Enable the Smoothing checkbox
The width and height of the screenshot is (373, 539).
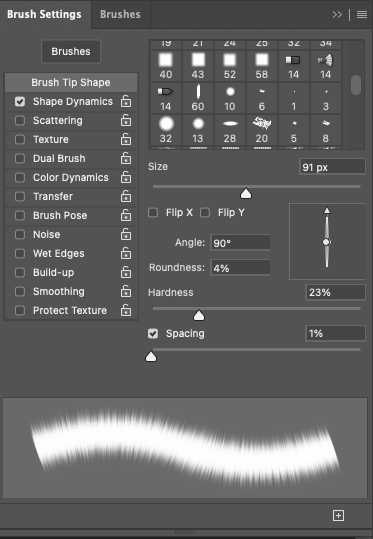click(20, 291)
